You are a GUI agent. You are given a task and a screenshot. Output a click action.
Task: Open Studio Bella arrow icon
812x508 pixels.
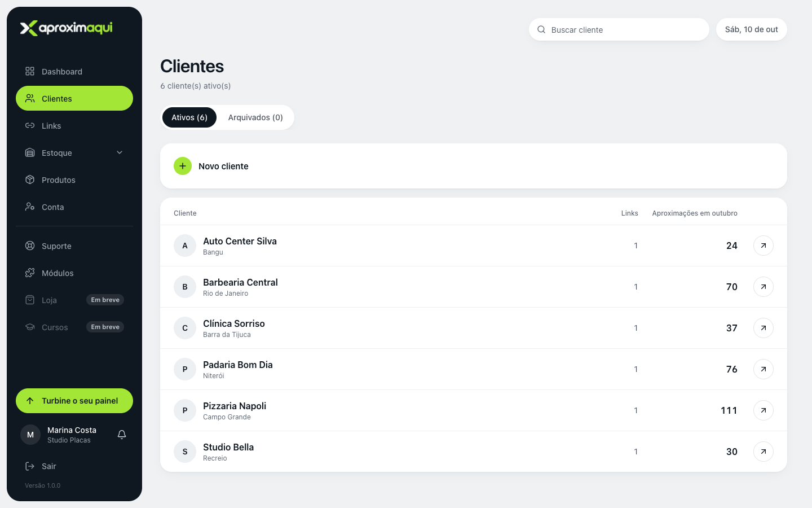click(x=764, y=452)
